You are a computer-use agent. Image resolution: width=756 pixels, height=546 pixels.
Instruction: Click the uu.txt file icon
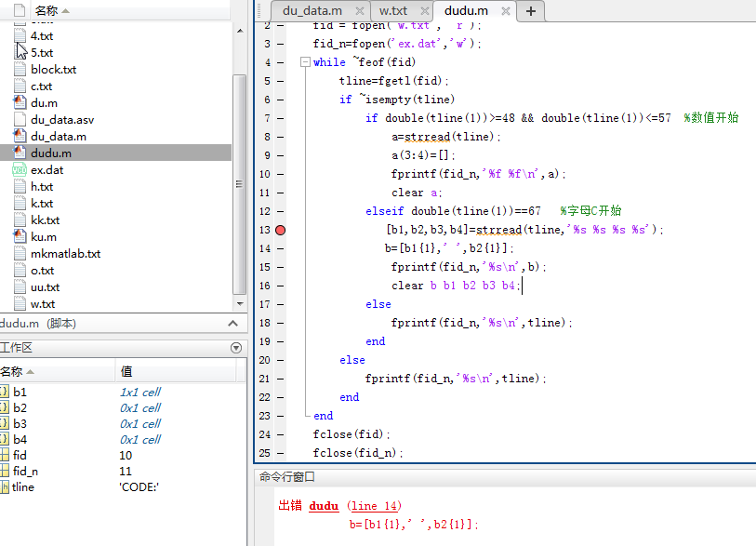[x=20, y=287]
